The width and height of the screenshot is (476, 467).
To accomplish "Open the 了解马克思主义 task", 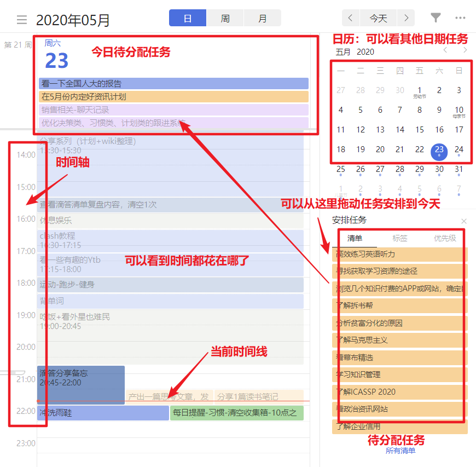I will (x=399, y=340).
